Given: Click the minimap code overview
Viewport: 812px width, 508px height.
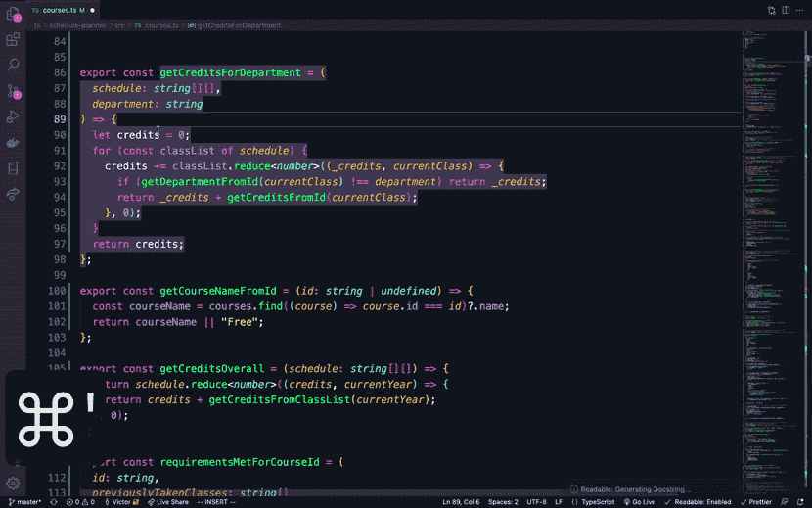Looking at the screenshot, I should [x=773, y=259].
